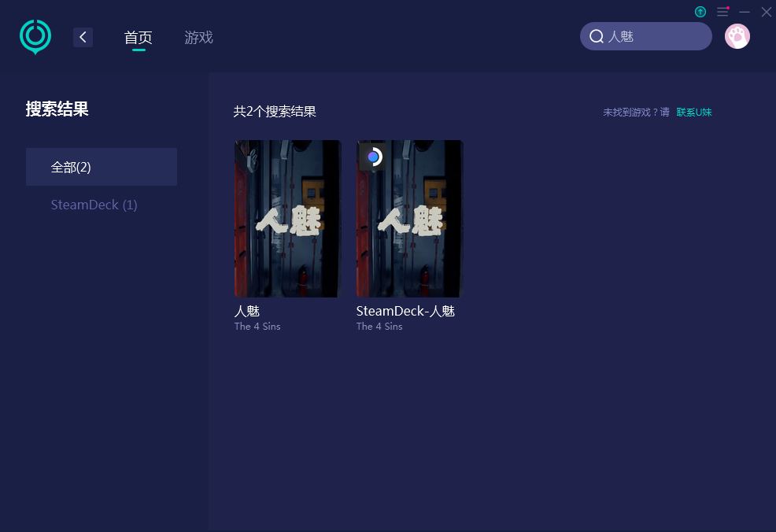Switch to the 游戏 tab
The height and width of the screenshot is (532, 776).
tap(198, 38)
